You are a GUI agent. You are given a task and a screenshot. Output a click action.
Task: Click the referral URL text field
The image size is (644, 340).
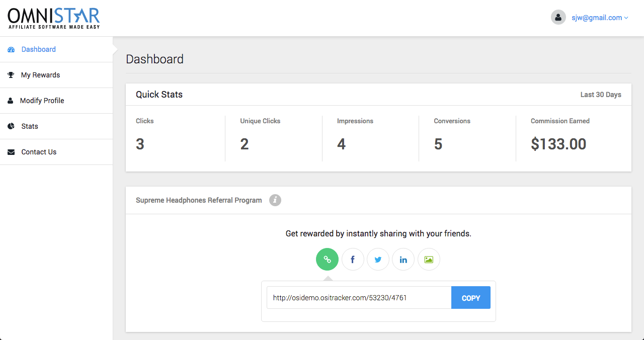click(359, 298)
